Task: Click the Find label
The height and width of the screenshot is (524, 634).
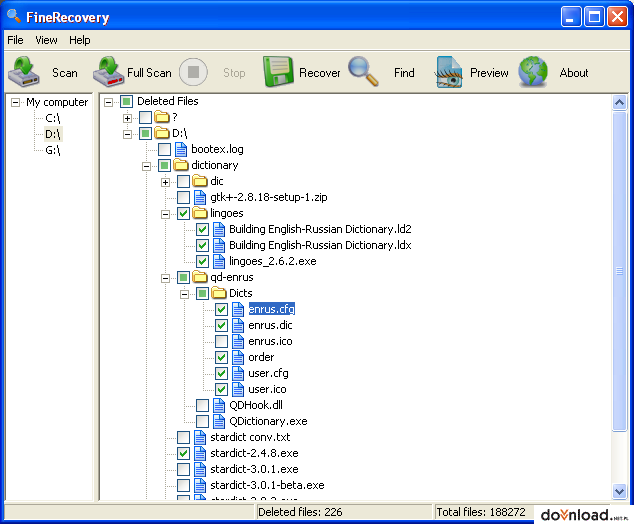Action: (404, 73)
